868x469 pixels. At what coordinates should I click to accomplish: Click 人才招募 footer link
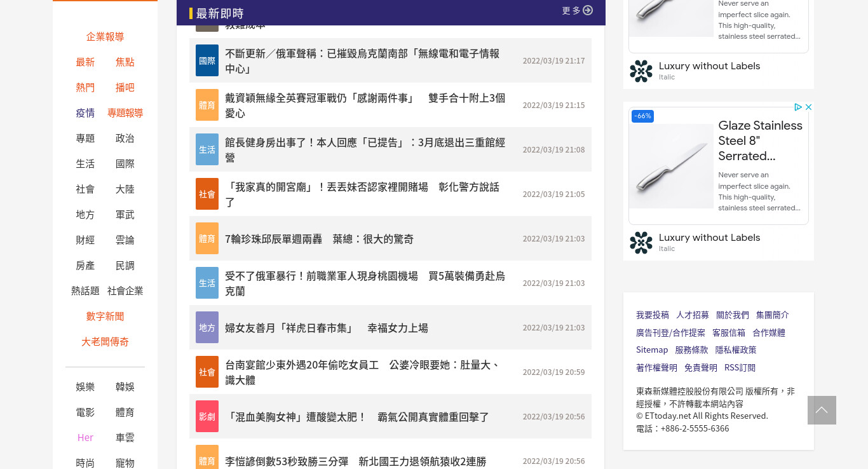[x=693, y=315]
